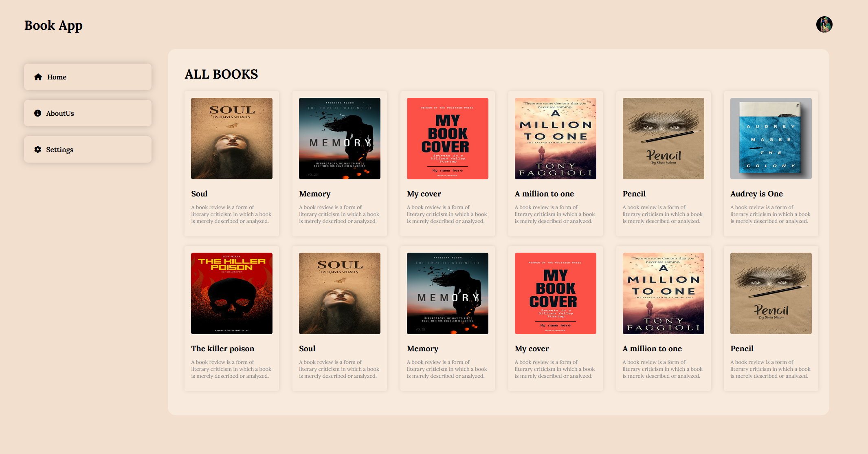Select first-row A Million to One cover
This screenshot has width=868, height=454.
[x=556, y=139]
